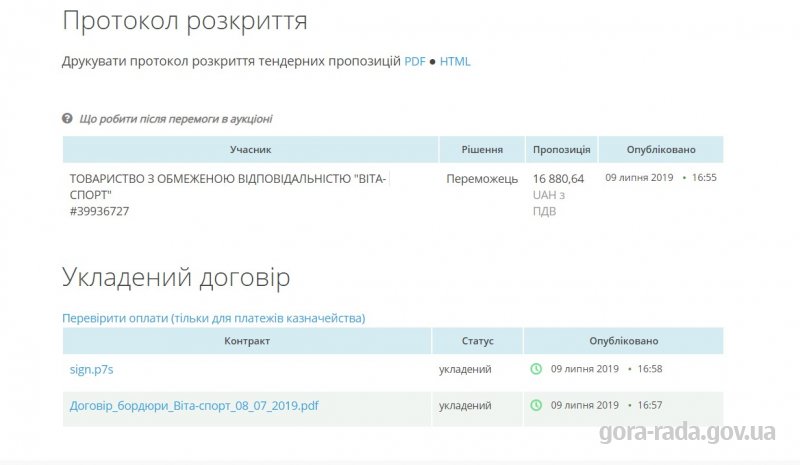Image resolution: width=800 pixels, height=465 pixels.
Task: Click the 'Рішення' column header
Action: (482, 150)
